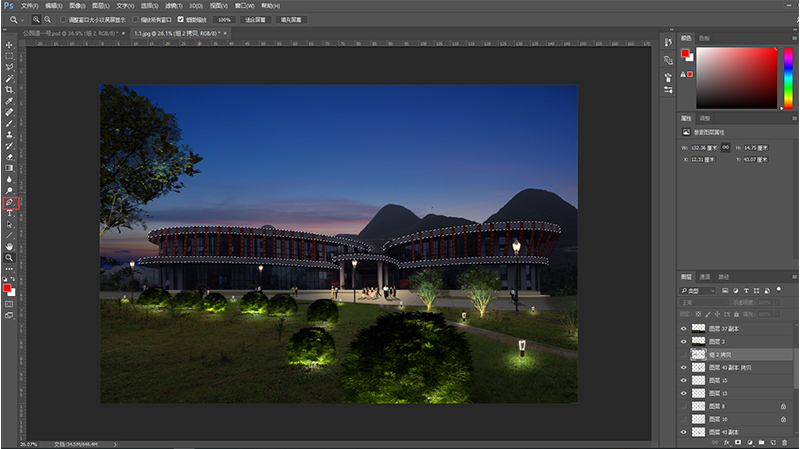Click the zoom in magnifier icon
Screen dimensions: 800x449
[36, 19]
